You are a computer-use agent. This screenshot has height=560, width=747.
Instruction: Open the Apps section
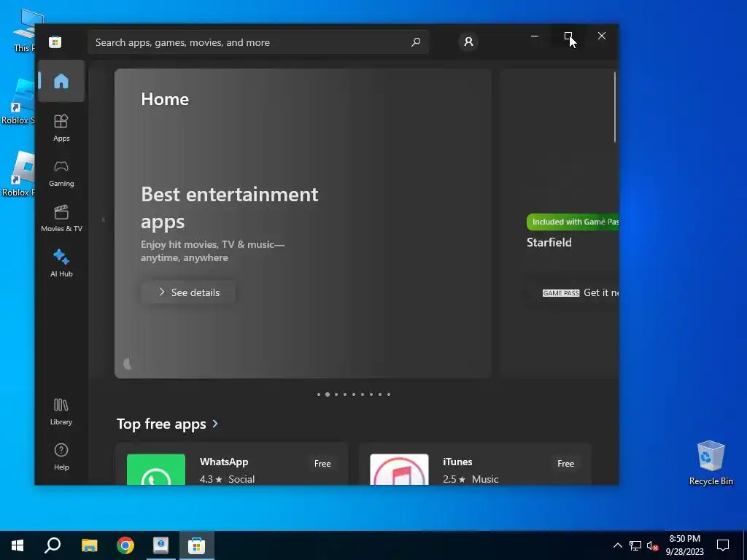coord(61,128)
